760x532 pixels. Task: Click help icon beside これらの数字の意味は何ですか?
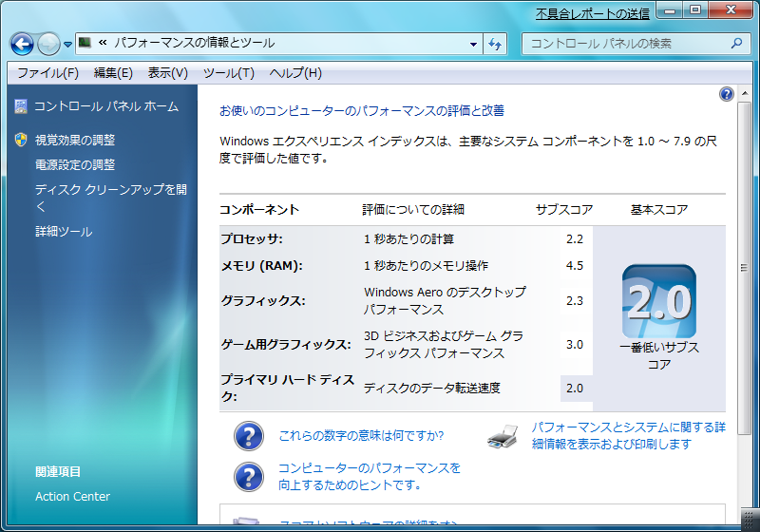coord(249,436)
